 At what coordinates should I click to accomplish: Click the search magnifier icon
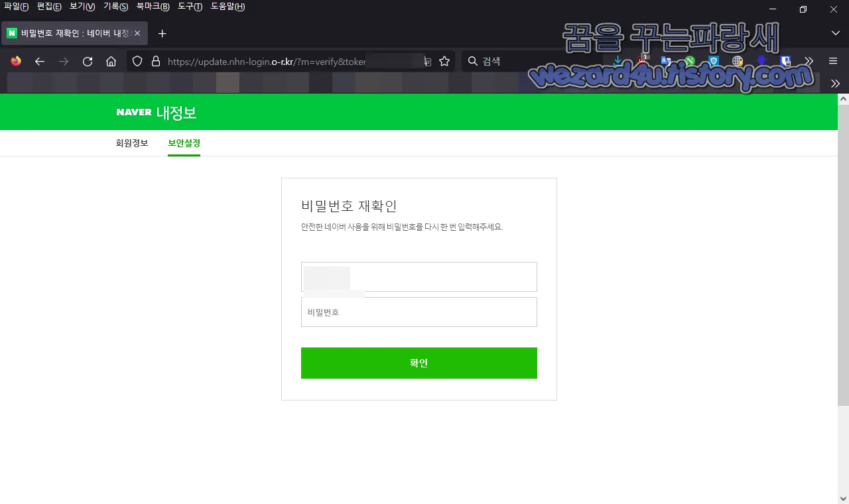point(472,61)
